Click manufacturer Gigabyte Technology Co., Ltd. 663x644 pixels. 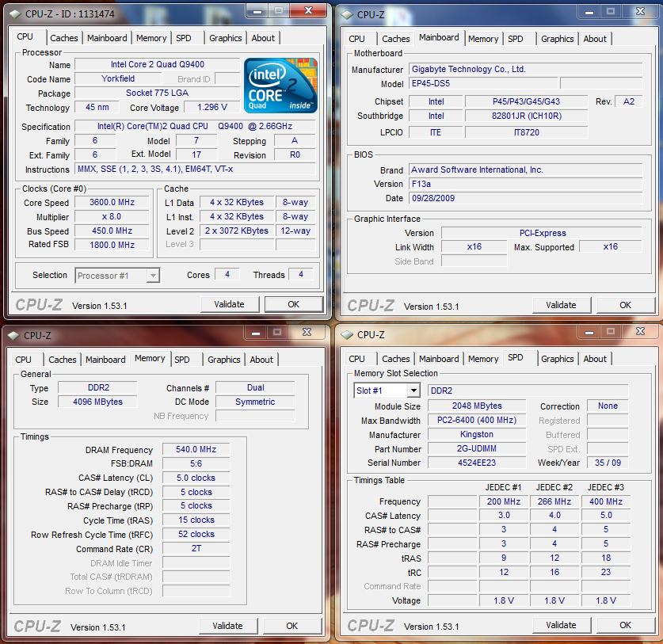pos(526,69)
